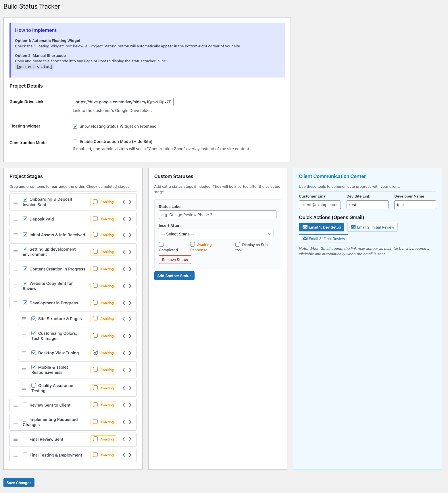The width and height of the screenshot is (448, 493).
Task: Toggle Awaiting checkbox for Desktop View Tuning
Action: [x=95, y=353]
